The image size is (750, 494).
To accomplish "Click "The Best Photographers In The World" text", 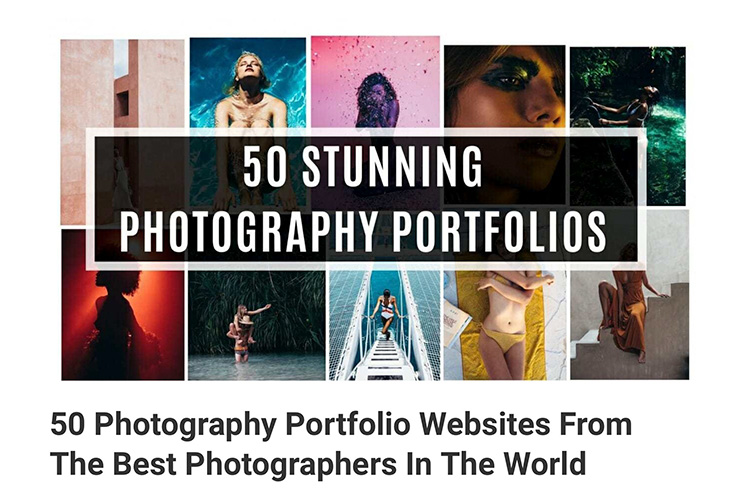I will click(318, 463).
